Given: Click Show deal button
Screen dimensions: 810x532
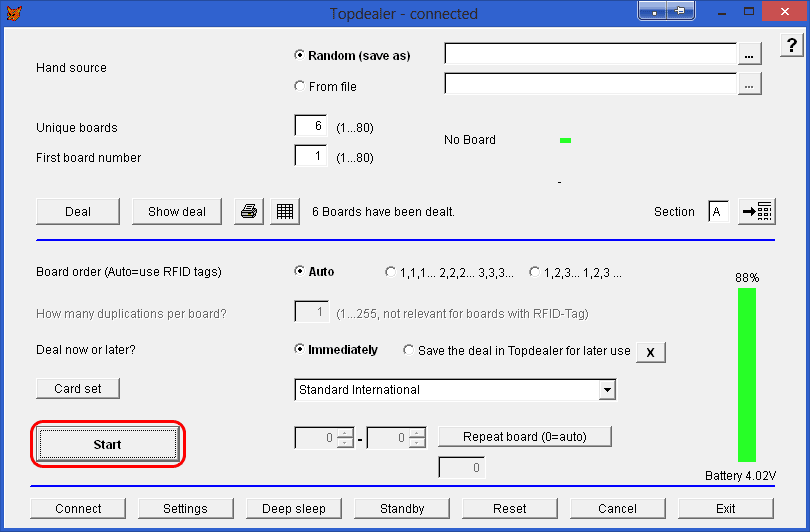Looking at the screenshot, I should point(177,211).
